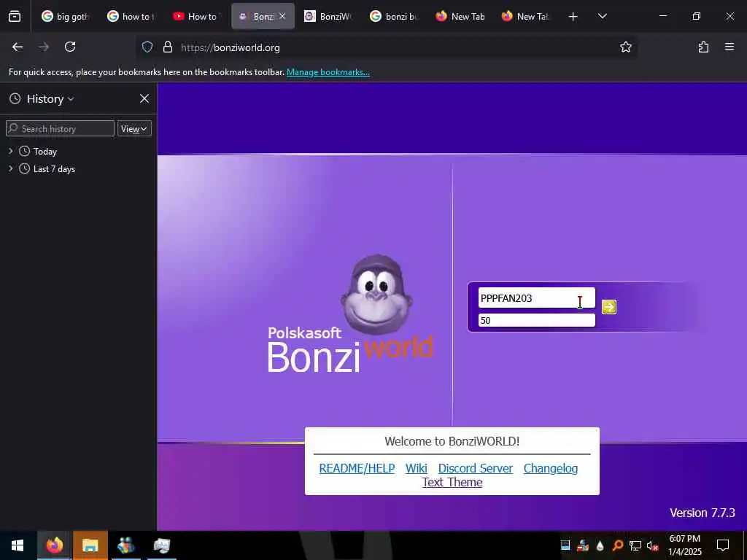Click the greyed forward arrow in the toolbar
The image size is (747, 560).
pyautogui.click(x=44, y=47)
